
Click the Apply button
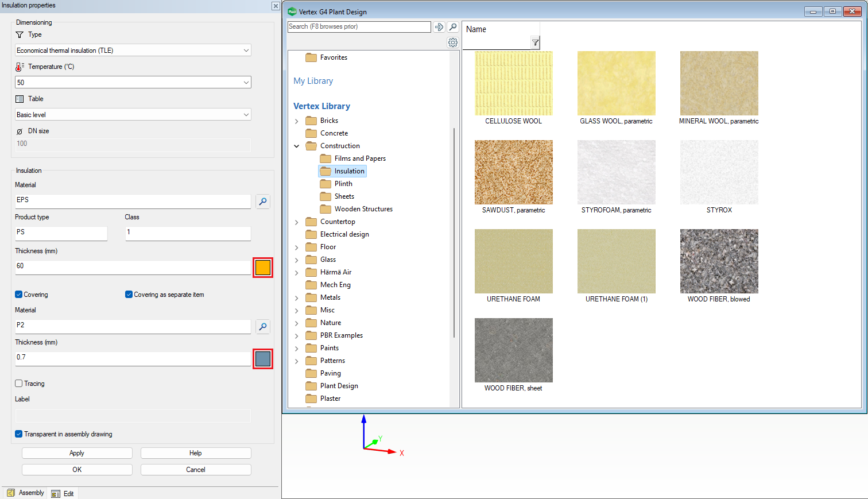pos(77,453)
